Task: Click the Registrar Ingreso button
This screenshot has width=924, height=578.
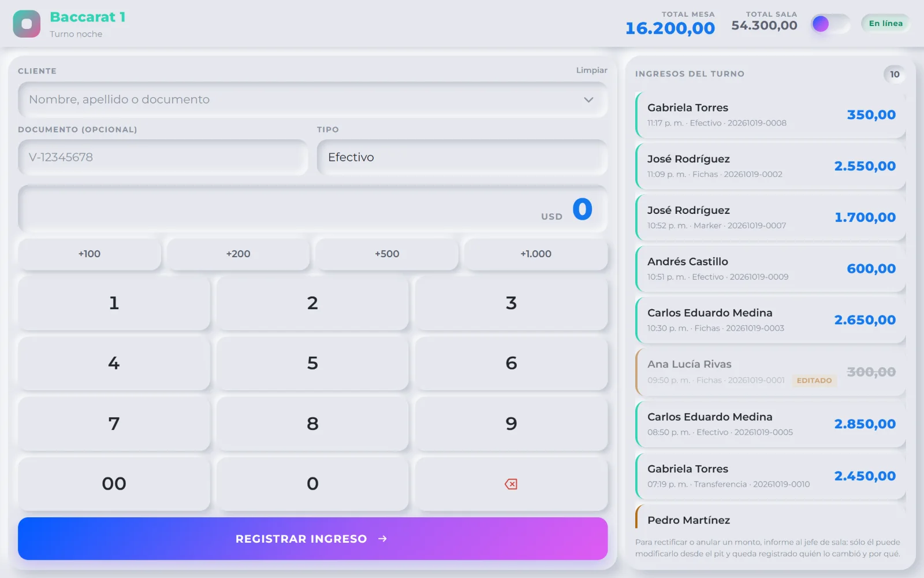Action: pos(312,539)
